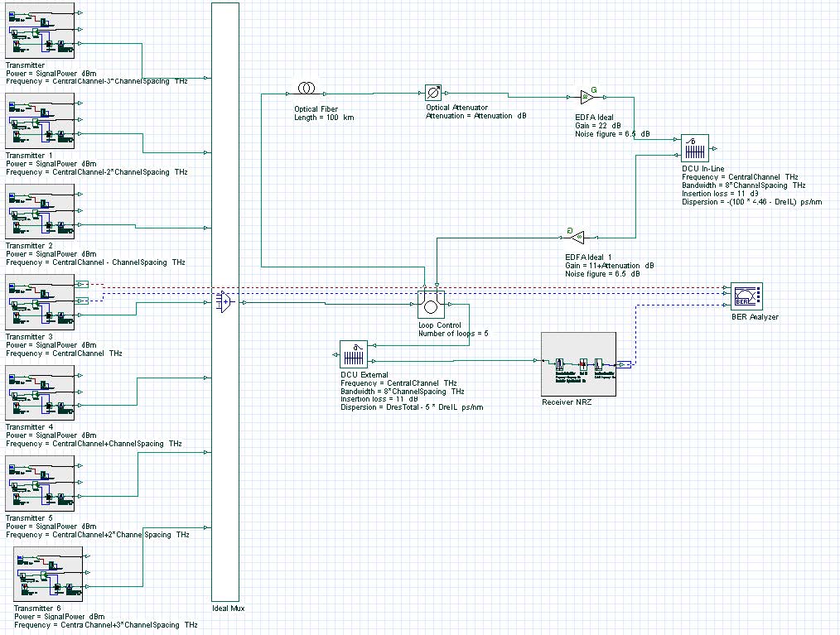The height and width of the screenshot is (635, 840).
Task: Open the DCU In-Line dispersion unit
Action: coord(694,149)
